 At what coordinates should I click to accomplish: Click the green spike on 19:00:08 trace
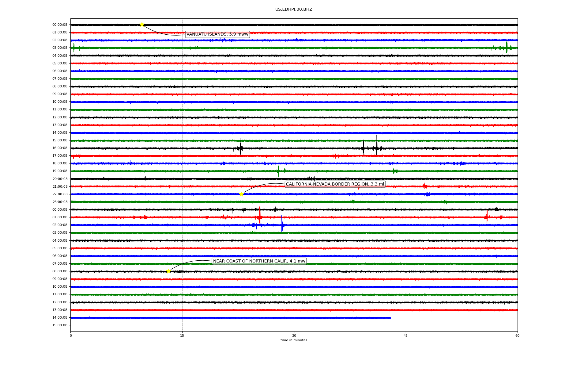[278, 171]
